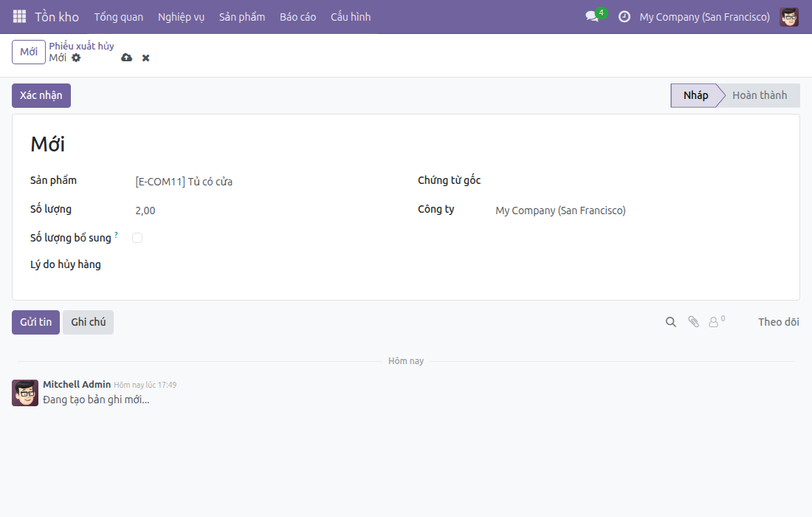The width and height of the screenshot is (812, 517).
Task: Save the record manually via cloud icon
Action: pyautogui.click(x=126, y=58)
